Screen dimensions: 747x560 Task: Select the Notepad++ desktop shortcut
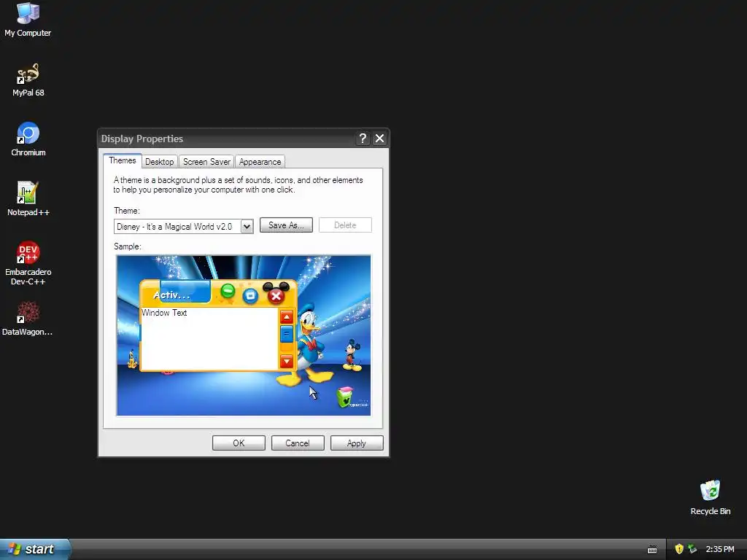click(28, 199)
